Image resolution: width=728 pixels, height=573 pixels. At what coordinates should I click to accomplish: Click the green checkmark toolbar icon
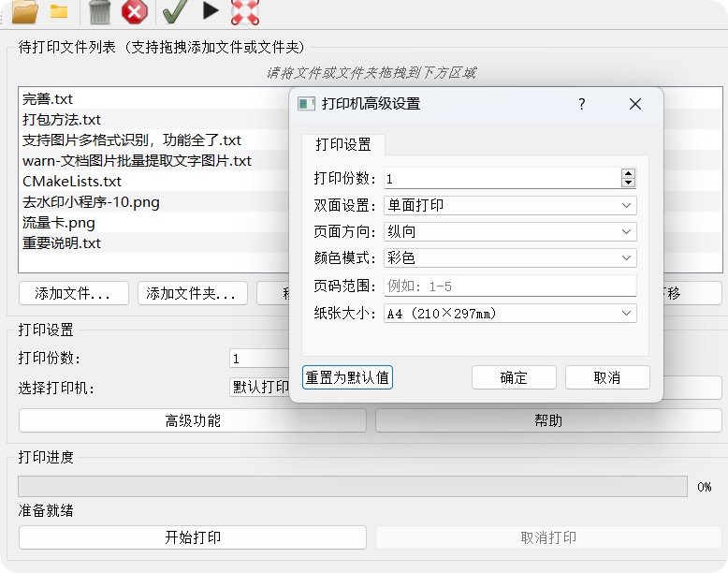tap(175, 11)
